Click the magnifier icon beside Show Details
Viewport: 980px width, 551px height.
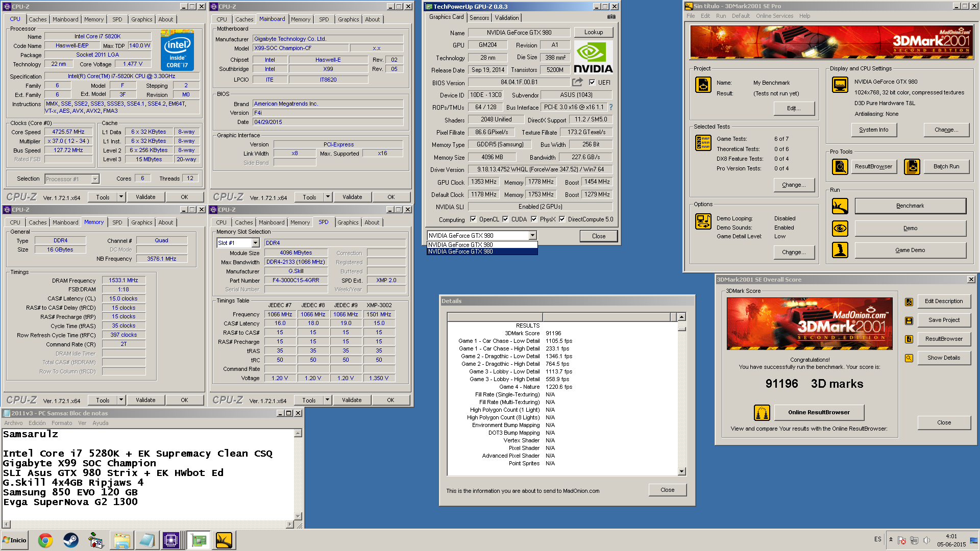pyautogui.click(x=909, y=358)
